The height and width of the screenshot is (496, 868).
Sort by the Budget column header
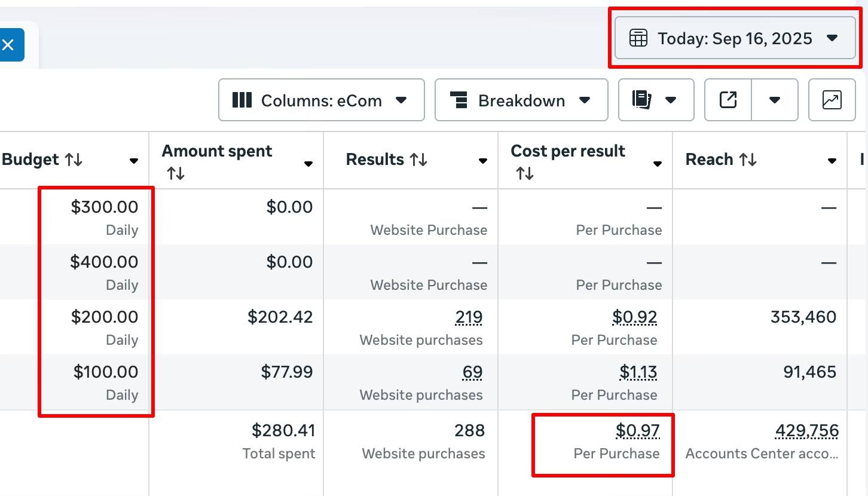42,160
